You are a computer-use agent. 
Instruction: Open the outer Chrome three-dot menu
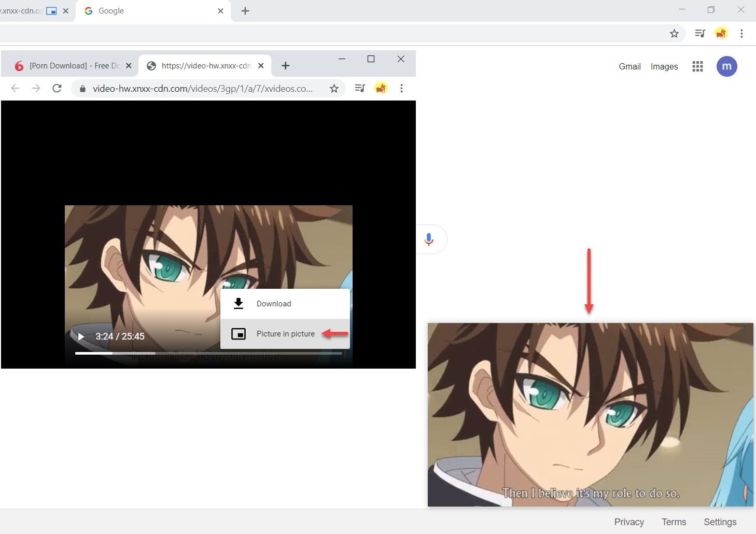coord(741,34)
